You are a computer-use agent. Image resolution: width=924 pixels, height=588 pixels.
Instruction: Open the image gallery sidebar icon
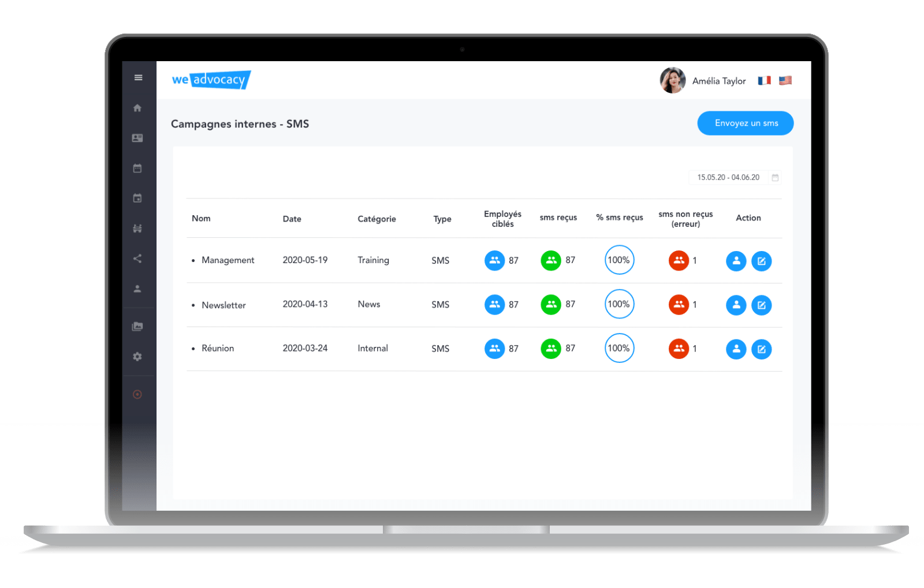click(x=137, y=327)
